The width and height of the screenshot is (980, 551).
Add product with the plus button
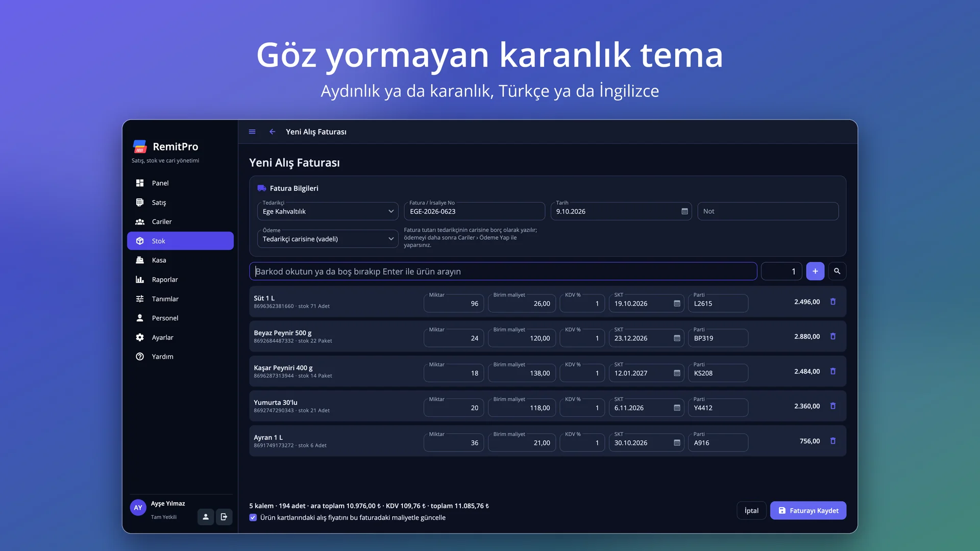(815, 271)
